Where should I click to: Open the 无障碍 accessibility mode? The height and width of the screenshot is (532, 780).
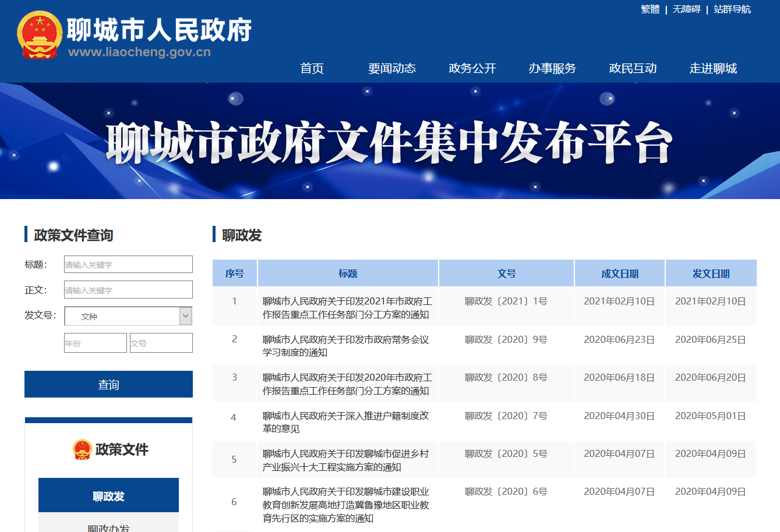click(686, 9)
